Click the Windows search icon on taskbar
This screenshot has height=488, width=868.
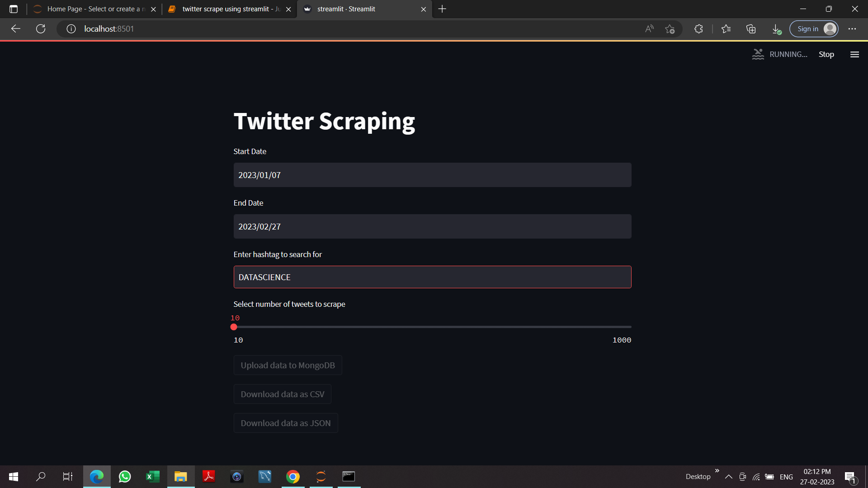(x=40, y=477)
